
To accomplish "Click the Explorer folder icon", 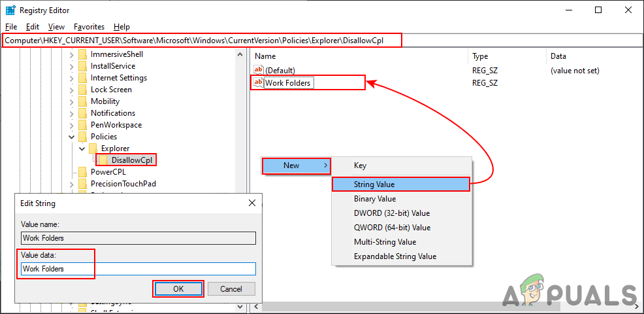I will tap(93, 148).
